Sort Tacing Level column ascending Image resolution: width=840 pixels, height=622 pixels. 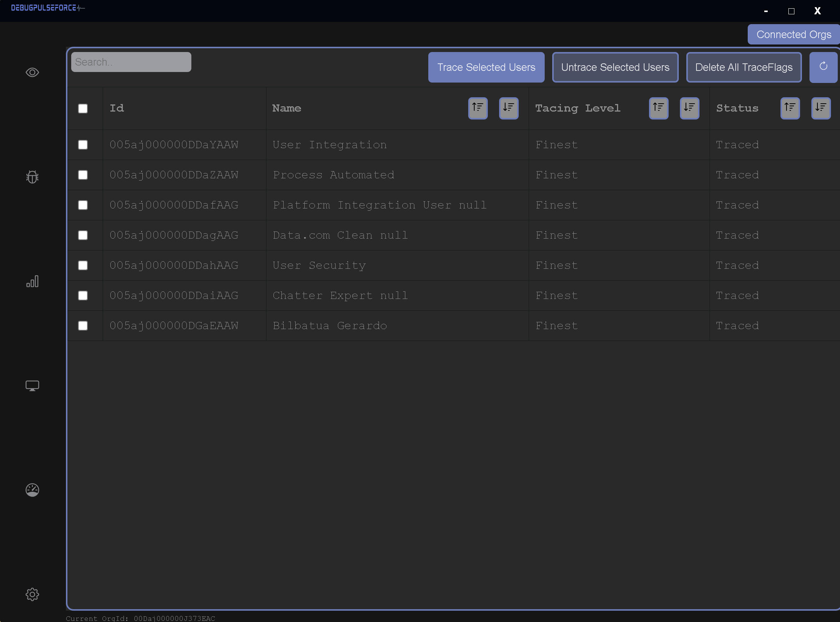point(658,108)
